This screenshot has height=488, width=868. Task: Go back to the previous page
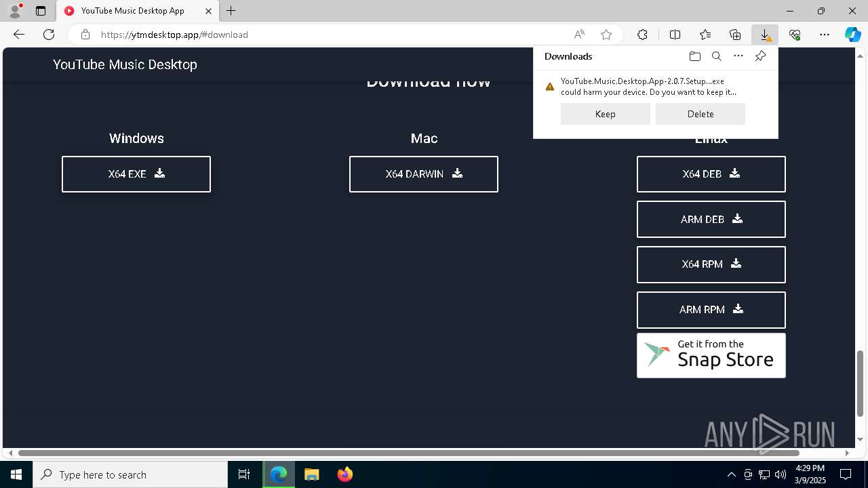19,35
